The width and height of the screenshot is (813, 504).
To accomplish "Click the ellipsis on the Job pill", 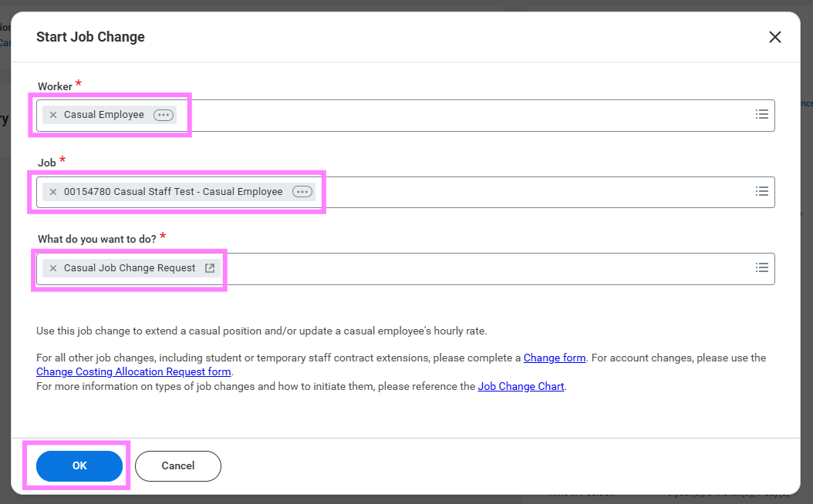I will 302,191.
